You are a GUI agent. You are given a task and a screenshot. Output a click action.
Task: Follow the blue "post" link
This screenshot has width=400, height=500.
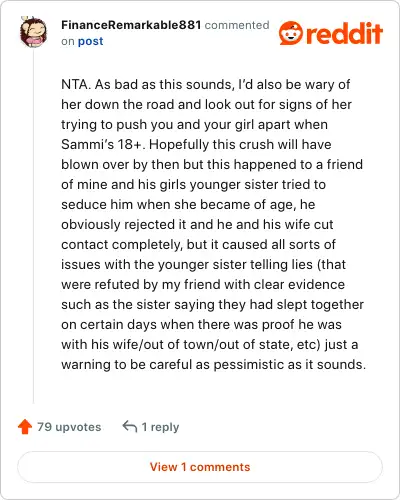pyautogui.click(x=90, y=42)
